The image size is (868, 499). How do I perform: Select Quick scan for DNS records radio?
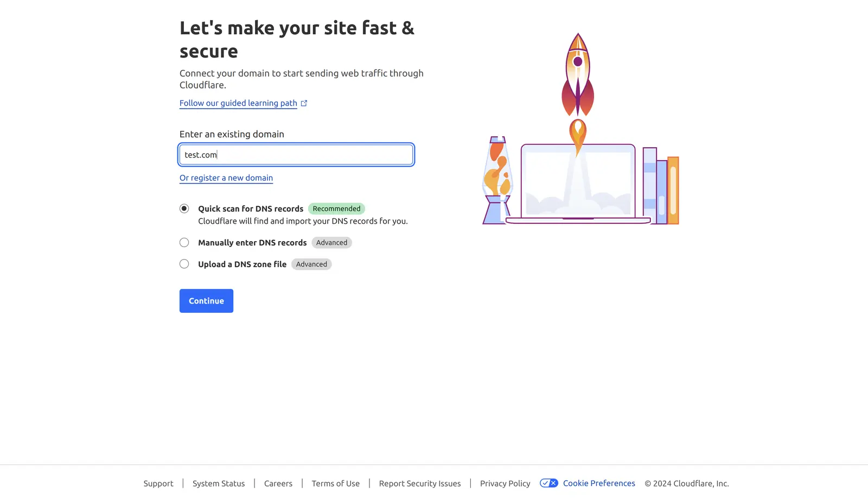point(184,209)
